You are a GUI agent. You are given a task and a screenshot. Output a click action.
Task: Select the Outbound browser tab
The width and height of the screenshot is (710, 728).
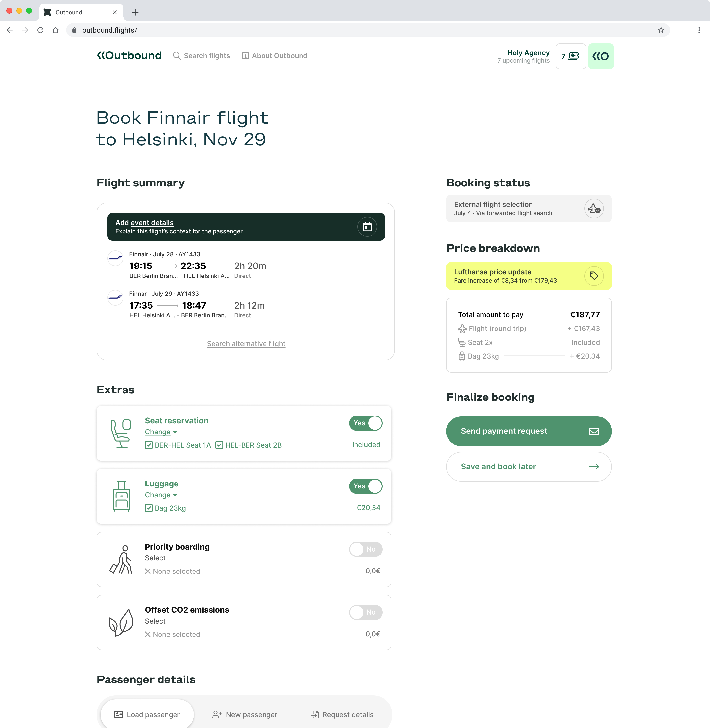coord(81,12)
